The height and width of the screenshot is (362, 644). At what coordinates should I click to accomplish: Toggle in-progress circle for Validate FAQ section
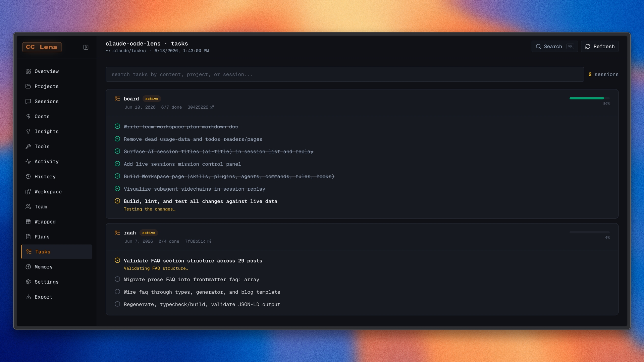tap(117, 260)
